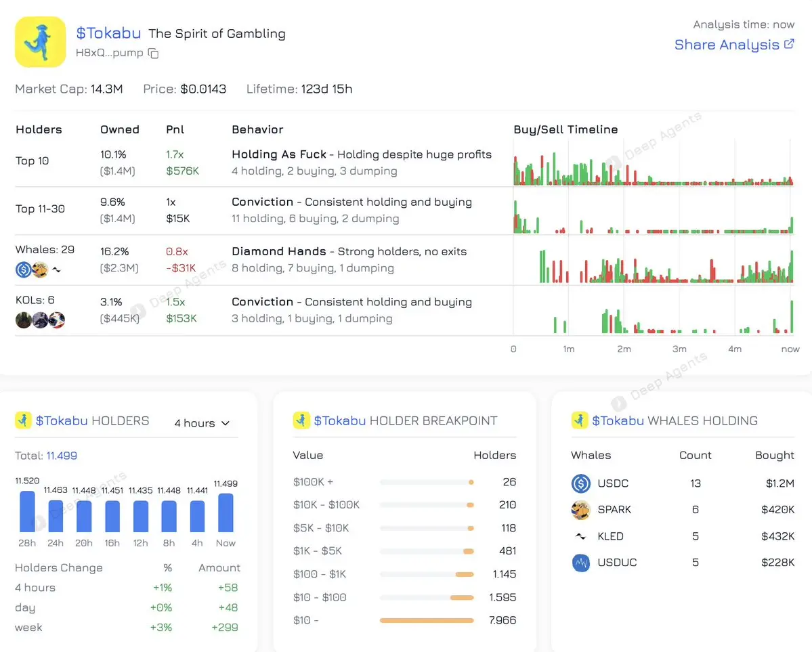The width and height of the screenshot is (812, 652).
Task: Click the SPARK whale avatar under Whales: 29
Action: [40, 269]
